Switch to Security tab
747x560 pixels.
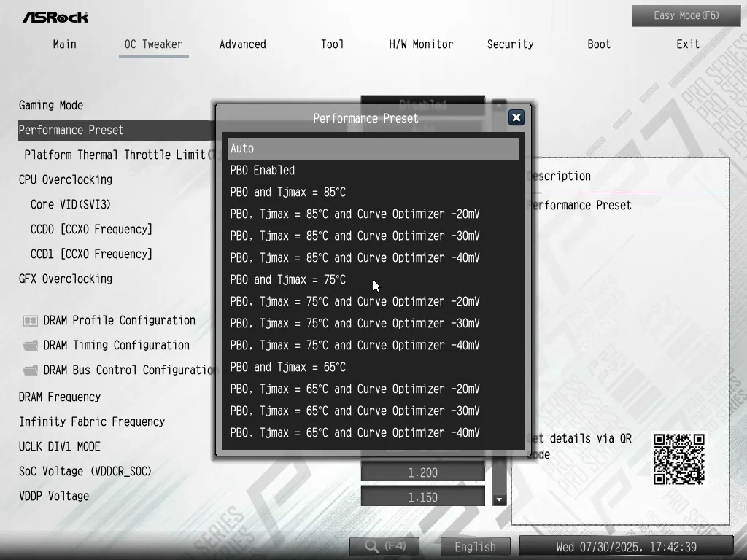[510, 44]
